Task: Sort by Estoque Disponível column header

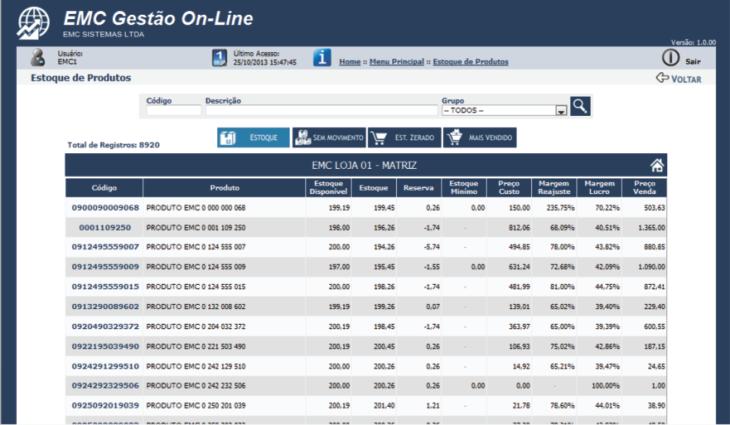Action: pos(329,188)
